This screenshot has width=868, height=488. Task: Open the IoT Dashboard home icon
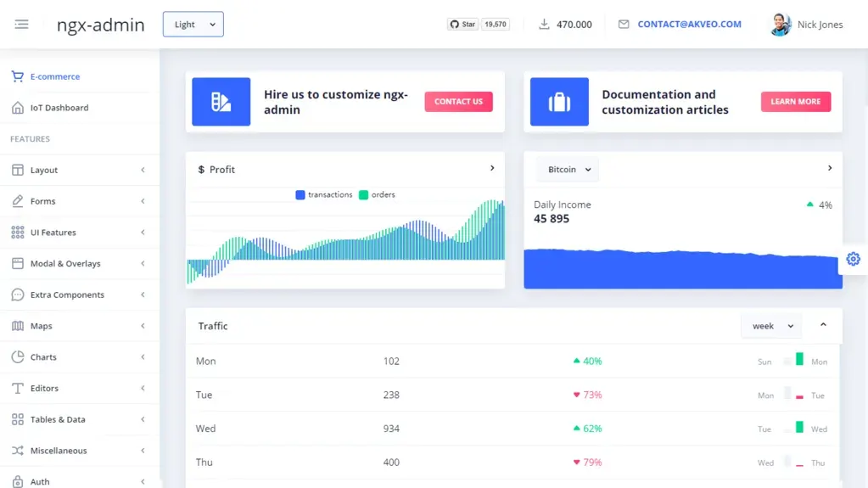pyautogui.click(x=18, y=108)
